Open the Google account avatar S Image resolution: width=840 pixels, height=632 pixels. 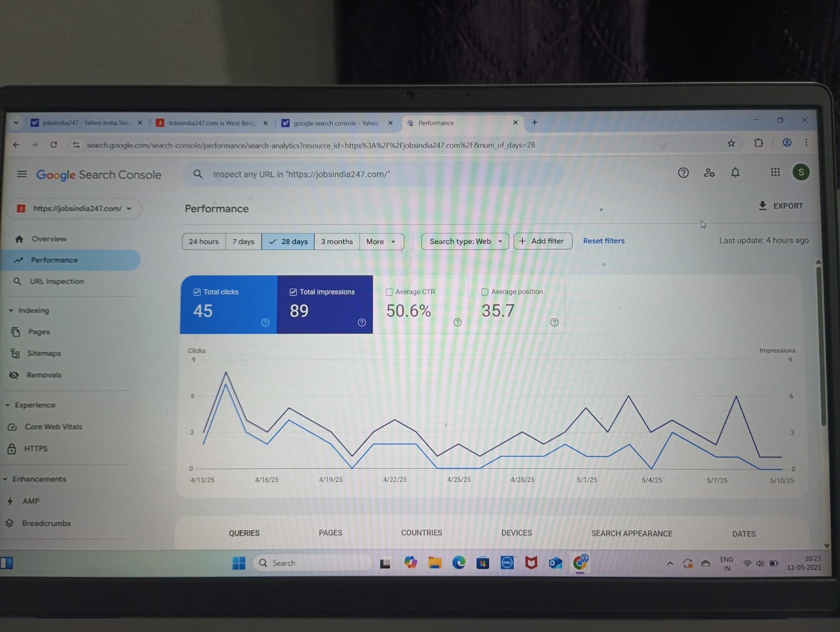click(801, 172)
